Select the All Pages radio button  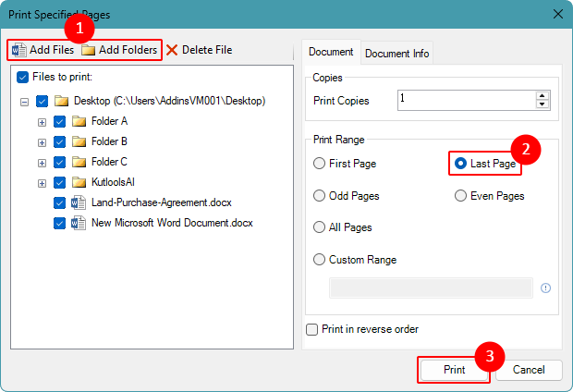(319, 227)
